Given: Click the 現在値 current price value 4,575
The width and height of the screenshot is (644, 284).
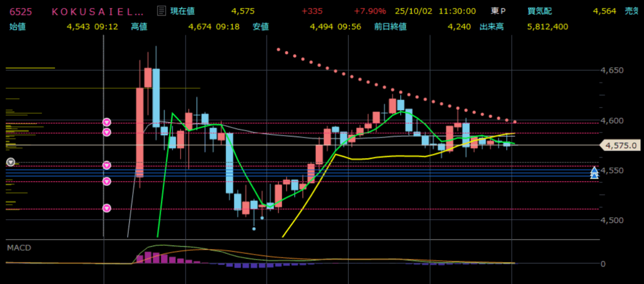Looking at the screenshot, I should (x=243, y=11).
